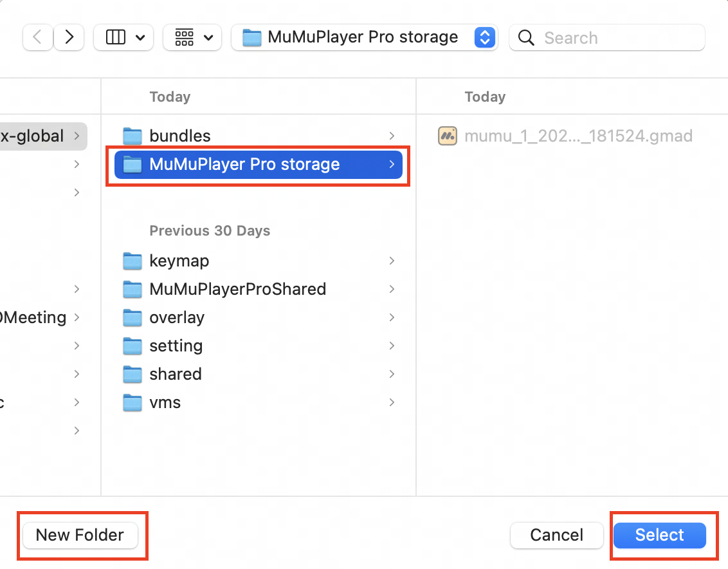The image size is (728, 569).
Task: Click the bundles folder icon
Action: click(132, 136)
